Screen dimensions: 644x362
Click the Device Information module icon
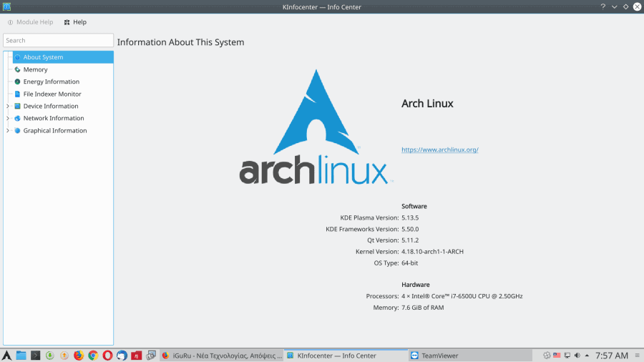click(17, 106)
